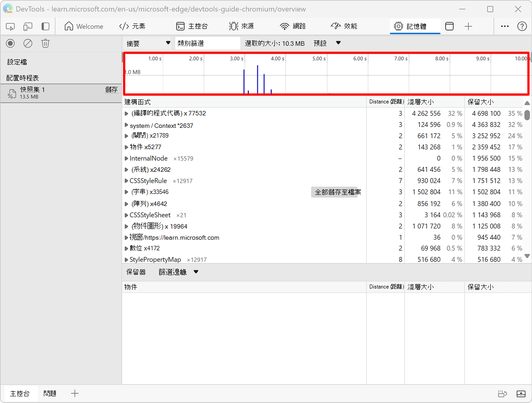Click 物件 column header in retainers
The height and width of the screenshot is (403, 532).
[x=244, y=287]
